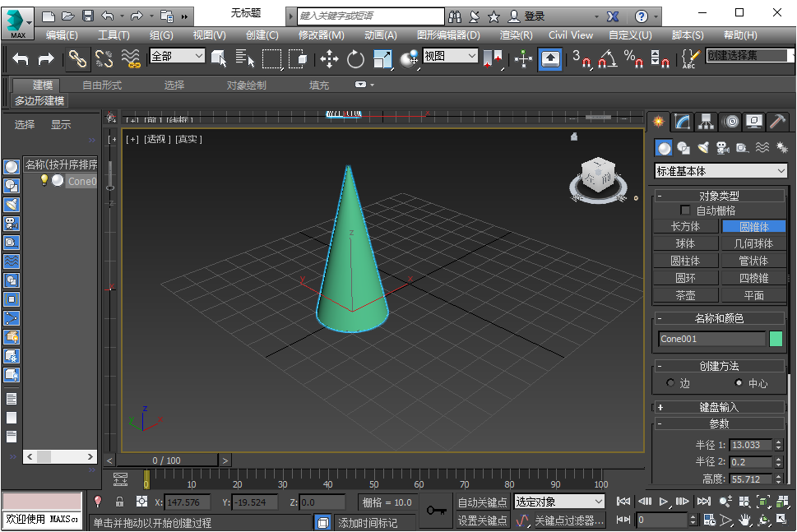
Task: Select the Move tool icon
Action: pos(329,58)
